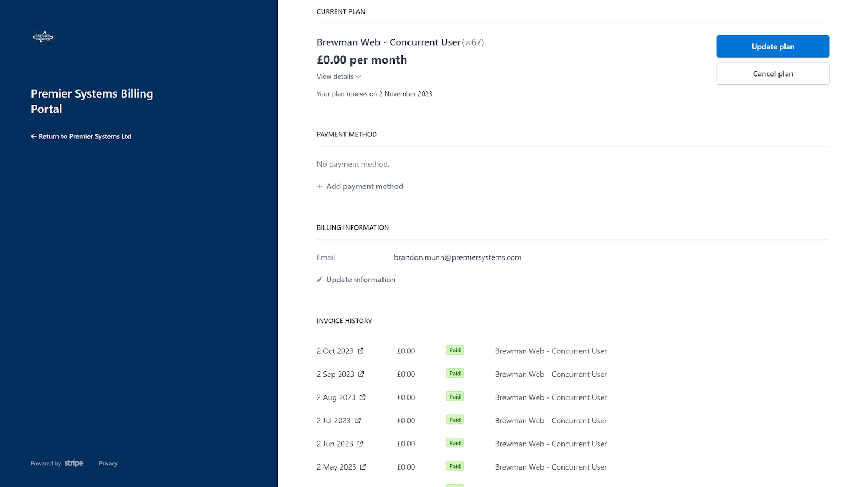Screen dimensions: 868x487
Task: Click the 2 Sep 2023 invoice date
Action: point(335,374)
